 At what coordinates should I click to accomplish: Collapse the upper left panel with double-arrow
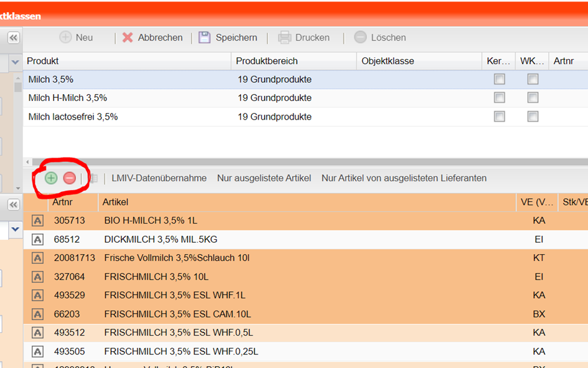(13, 38)
